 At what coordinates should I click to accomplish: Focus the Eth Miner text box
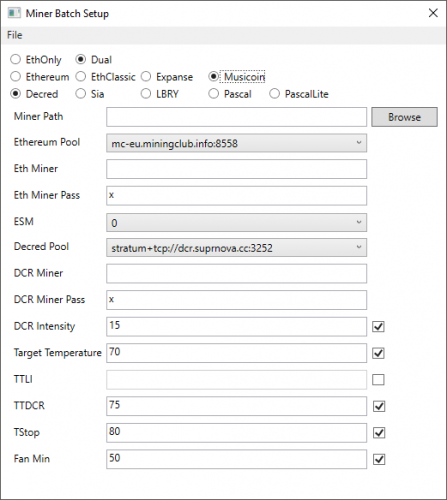236,169
